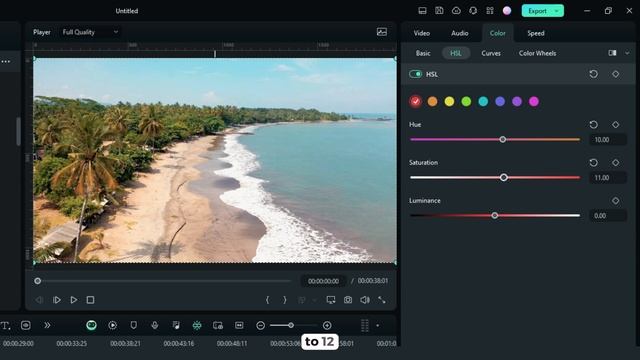Select the Color tab
The height and width of the screenshot is (360, 640).
(498, 33)
